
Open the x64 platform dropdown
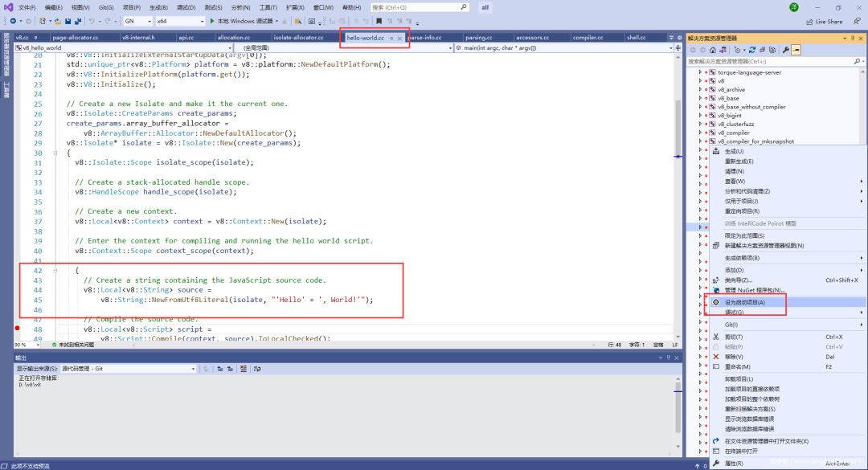coord(180,21)
